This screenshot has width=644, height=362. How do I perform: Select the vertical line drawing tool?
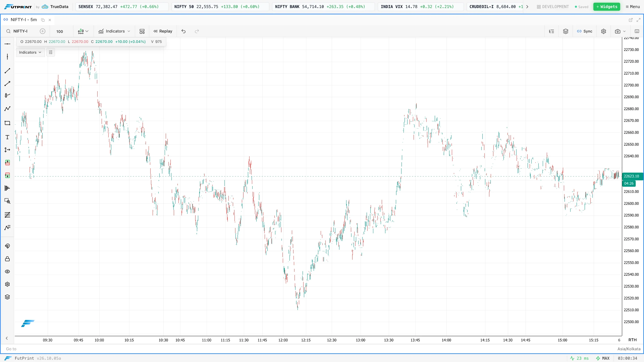[x=7, y=57]
